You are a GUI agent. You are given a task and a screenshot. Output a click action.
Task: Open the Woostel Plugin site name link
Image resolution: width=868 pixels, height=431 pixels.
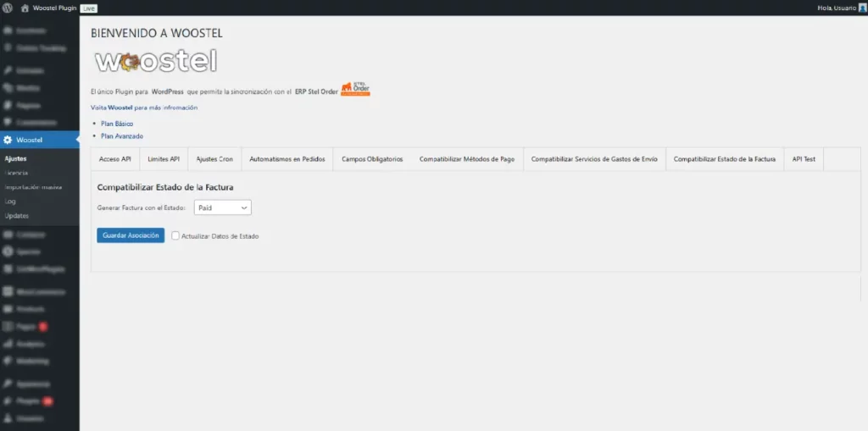pos(54,8)
